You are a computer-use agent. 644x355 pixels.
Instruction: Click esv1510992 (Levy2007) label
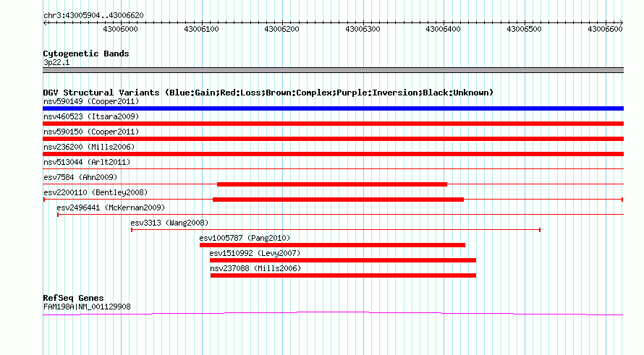255,253
